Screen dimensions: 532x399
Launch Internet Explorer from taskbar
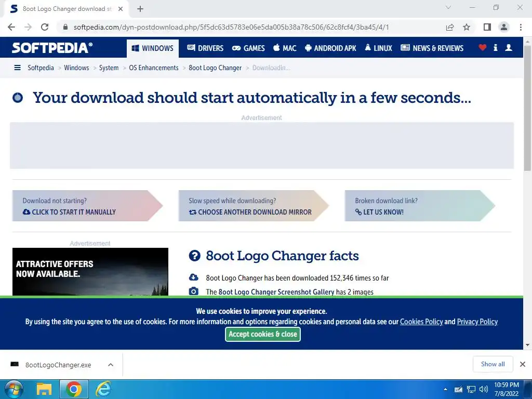(103, 389)
